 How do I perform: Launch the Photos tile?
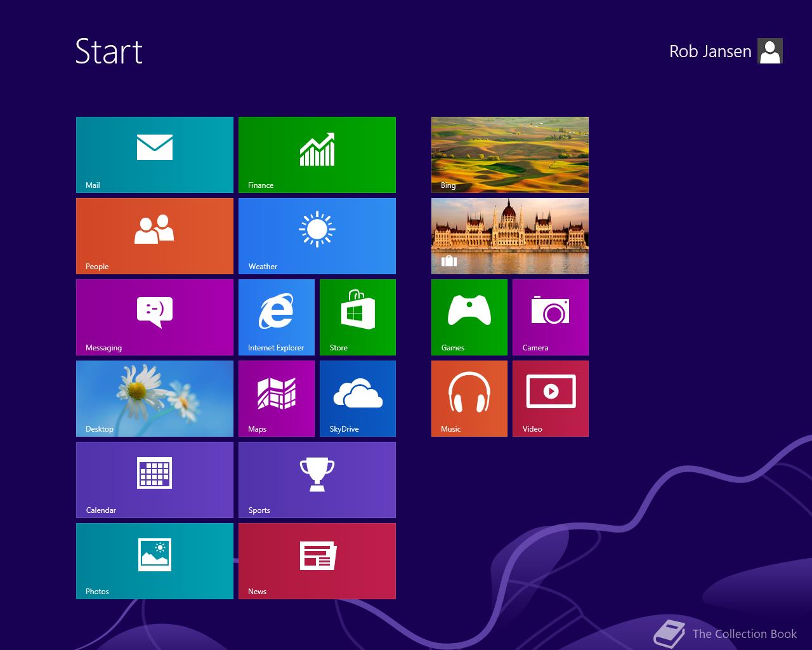click(x=155, y=561)
